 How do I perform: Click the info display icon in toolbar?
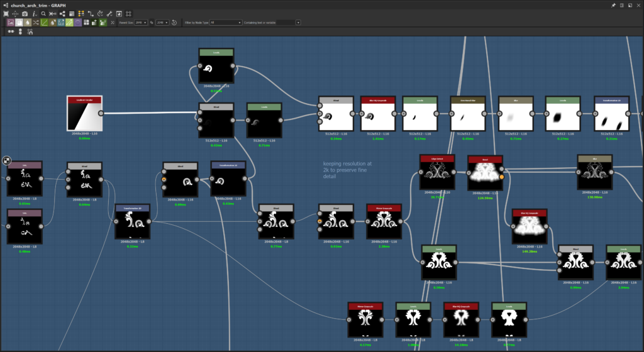click(x=34, y=14)
